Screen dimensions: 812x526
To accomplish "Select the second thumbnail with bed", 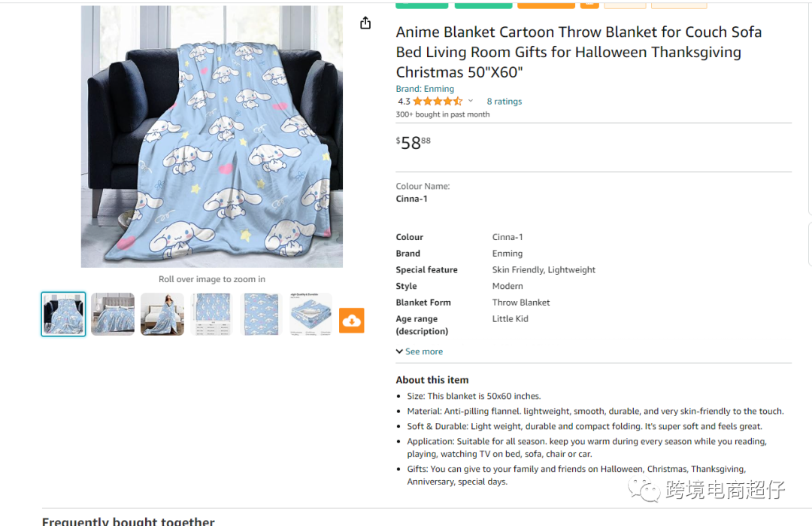I will [x=113, y=314].
